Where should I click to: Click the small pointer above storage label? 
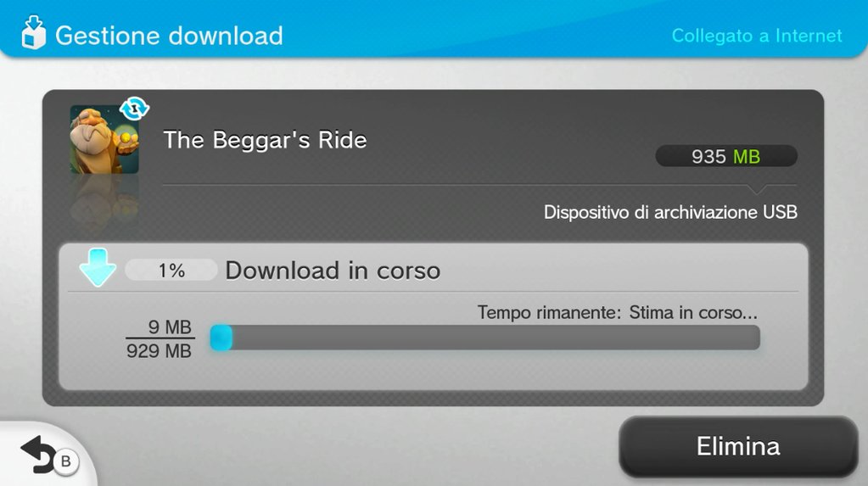click(757, 189)
